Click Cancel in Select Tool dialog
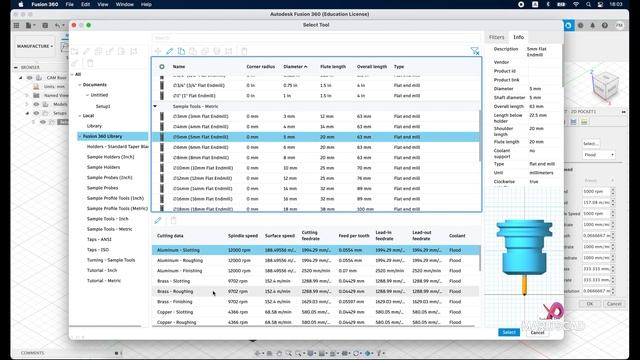The width and height of the screenshot is (640, 360). [537, 332]
